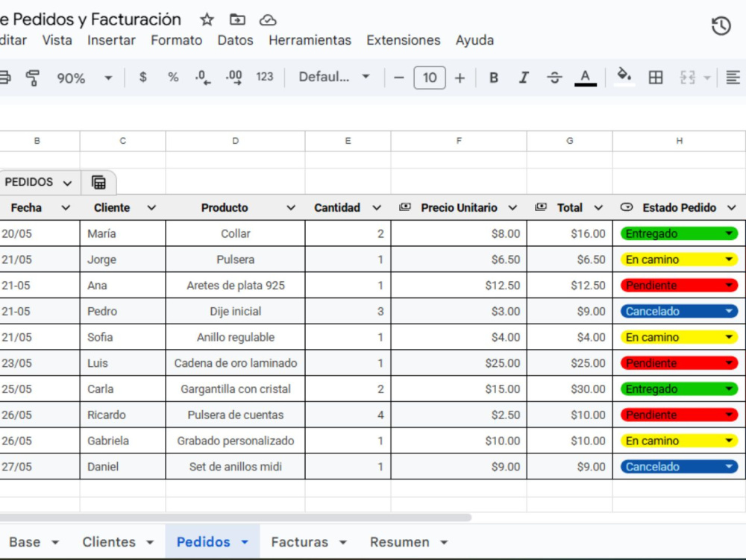Toggle bold formatting
Viewport: 746px width, 560px height.
click(494, 78)
